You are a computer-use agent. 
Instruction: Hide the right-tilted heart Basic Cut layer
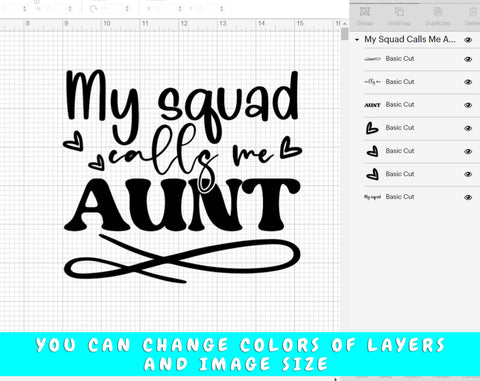click(468, 128)
